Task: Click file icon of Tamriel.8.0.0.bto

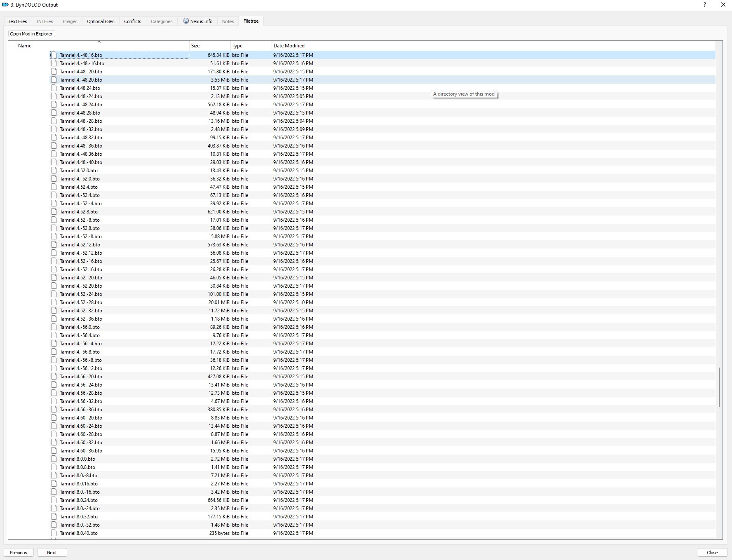Action: (x=54, y=459)
